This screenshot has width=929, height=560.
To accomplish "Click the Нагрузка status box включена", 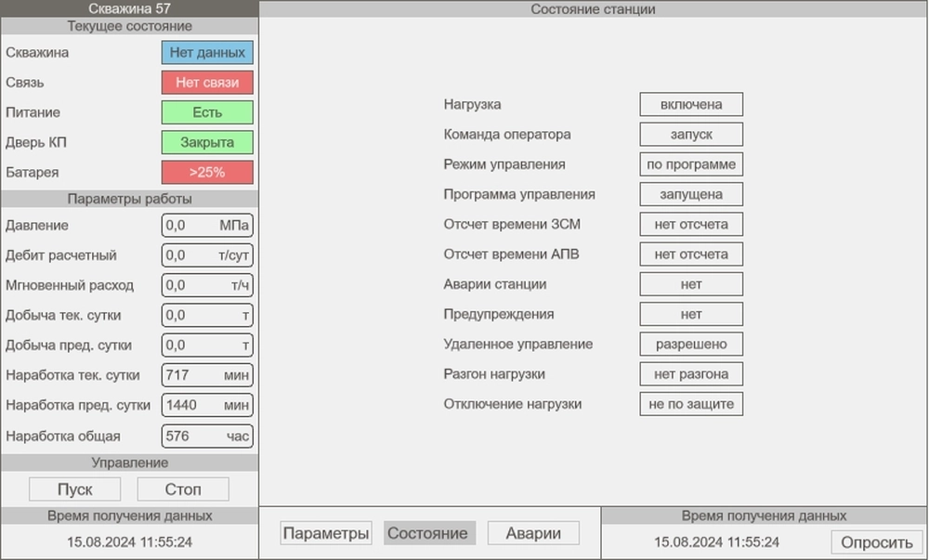I will point(691,104).
